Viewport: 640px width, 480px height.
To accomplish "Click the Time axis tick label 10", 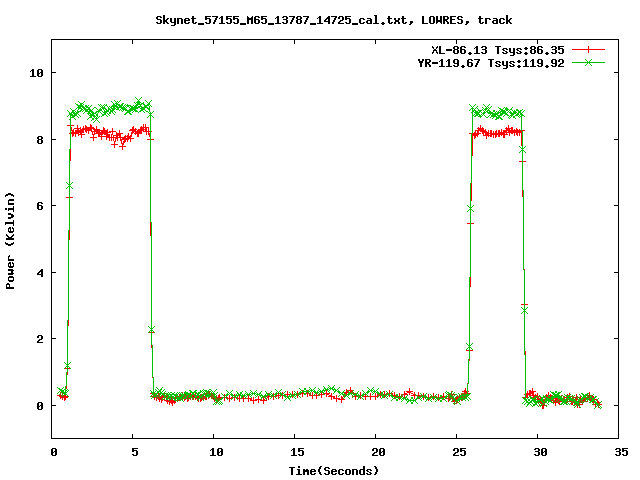I will click(x=216, y=452).
